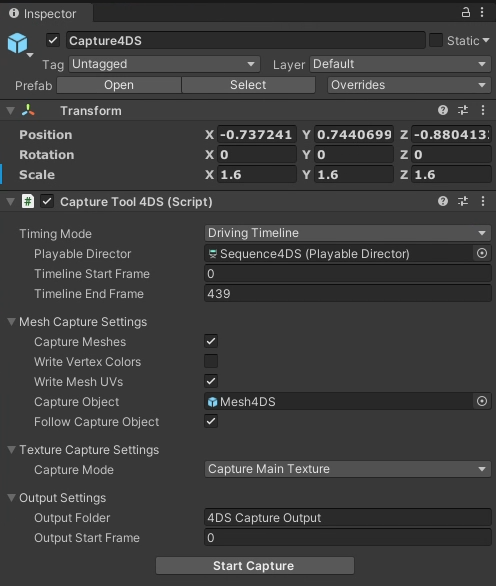Open the Capture Tool 4DS script help
Image resolution: width=496 pixels, height=586 pixels.
pos(443,201)
